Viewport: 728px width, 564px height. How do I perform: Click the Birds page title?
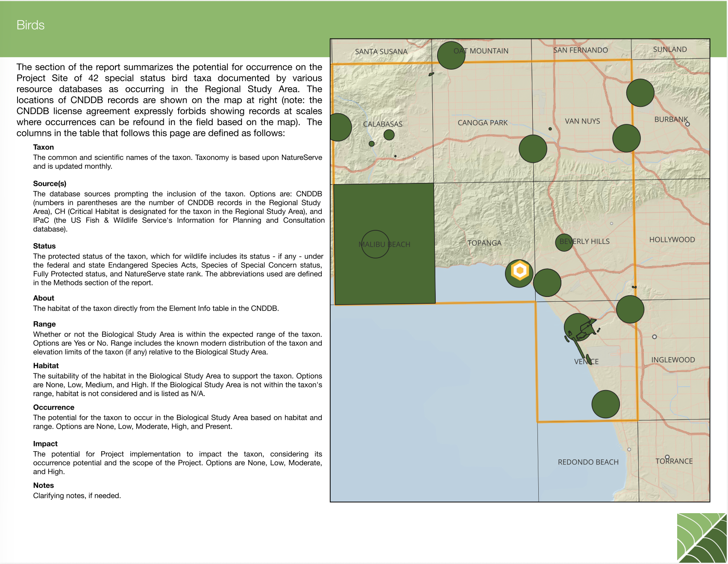click(30, 25)
